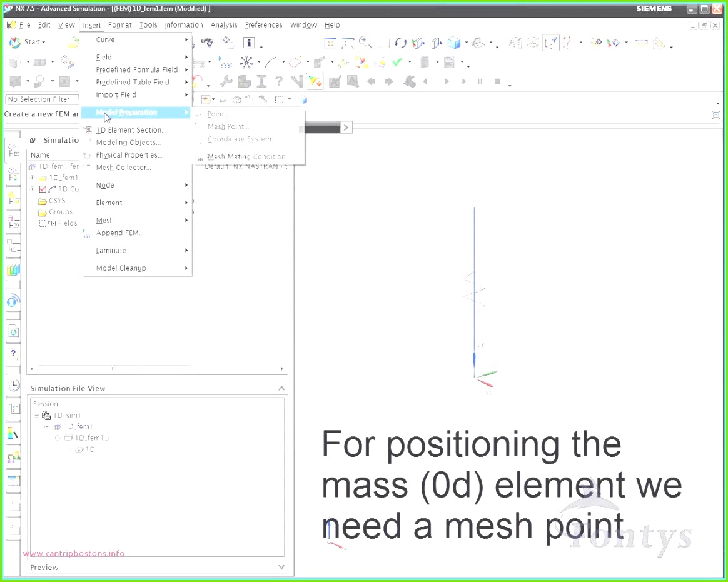Click the pause animation button

point(480,81)
